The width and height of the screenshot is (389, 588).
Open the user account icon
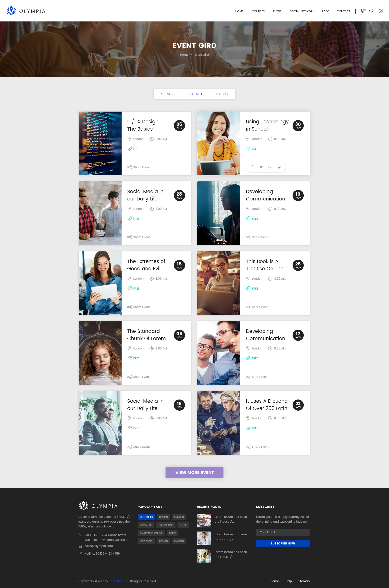point(380,11)
